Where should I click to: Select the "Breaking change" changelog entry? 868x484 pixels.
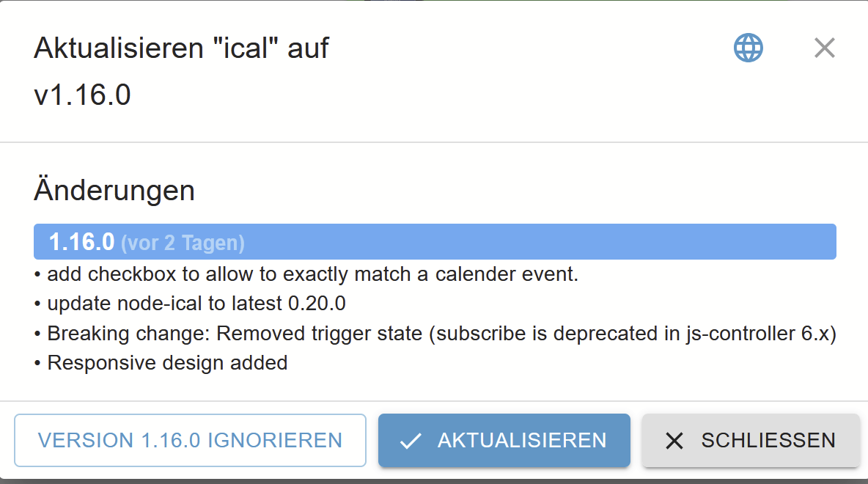[435, 334]
